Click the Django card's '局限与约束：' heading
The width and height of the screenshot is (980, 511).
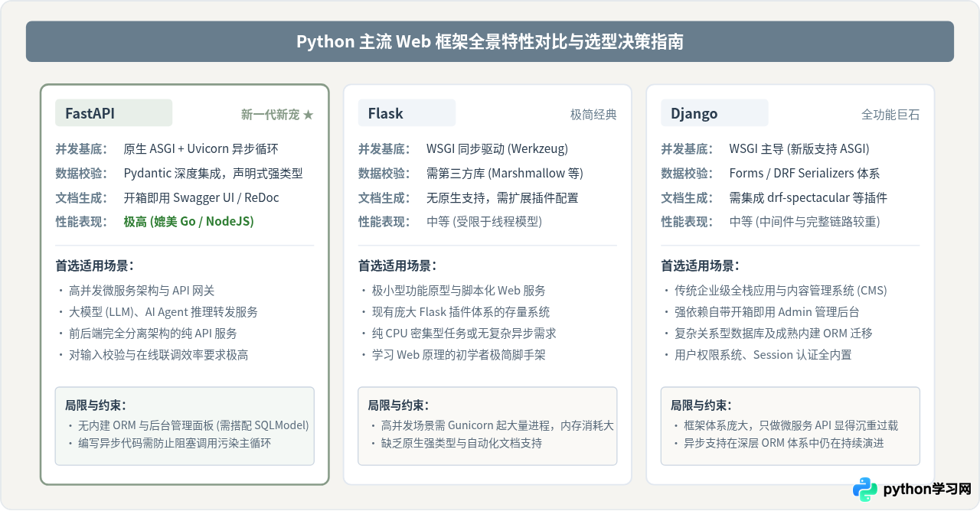tap(701, 405)
